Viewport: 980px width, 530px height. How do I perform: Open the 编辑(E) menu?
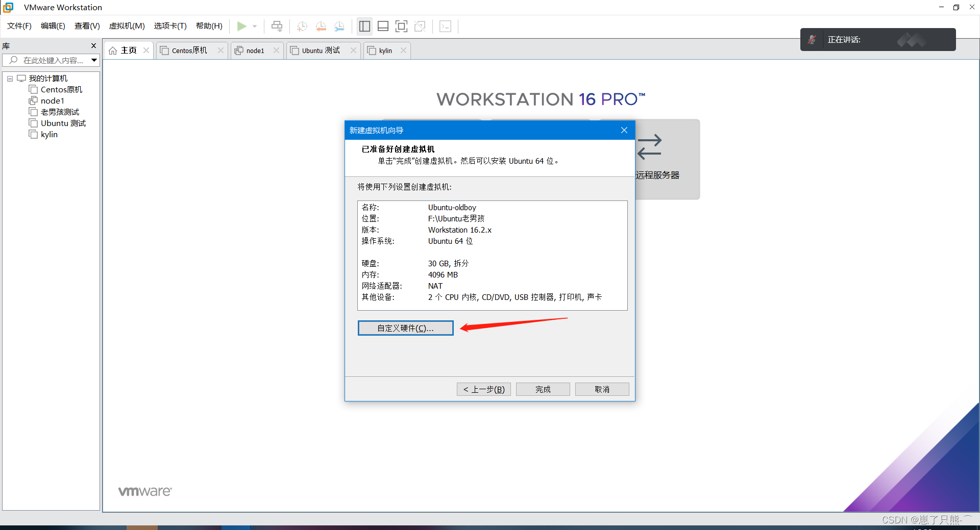tap(53, 26)
